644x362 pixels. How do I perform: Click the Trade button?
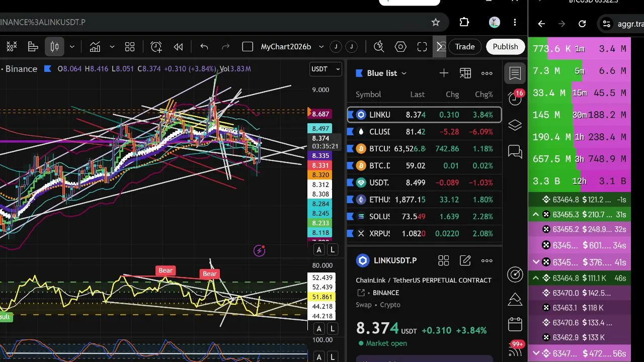(465, 47)
